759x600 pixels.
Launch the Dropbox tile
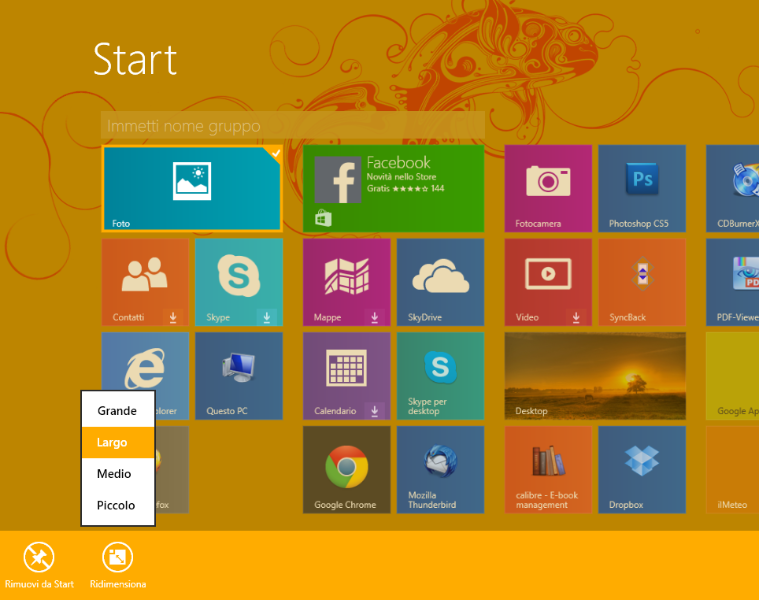[x=641, y=470]
